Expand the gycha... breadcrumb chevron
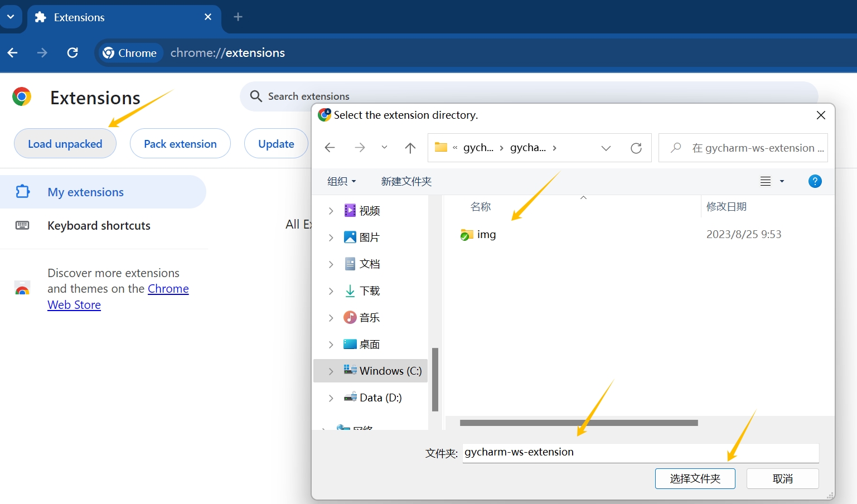Viewport: 857px width, 504px height. coord(555,148)
